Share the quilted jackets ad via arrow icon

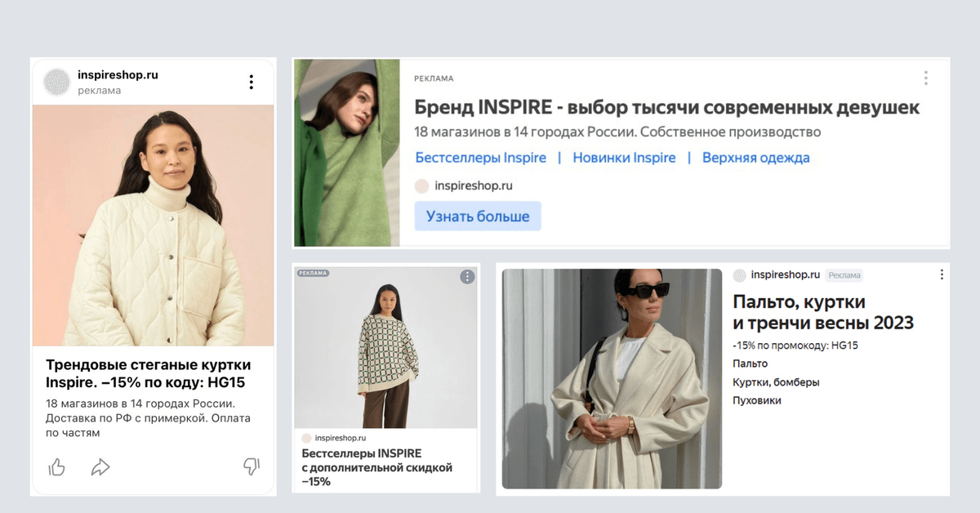[100, 467]
